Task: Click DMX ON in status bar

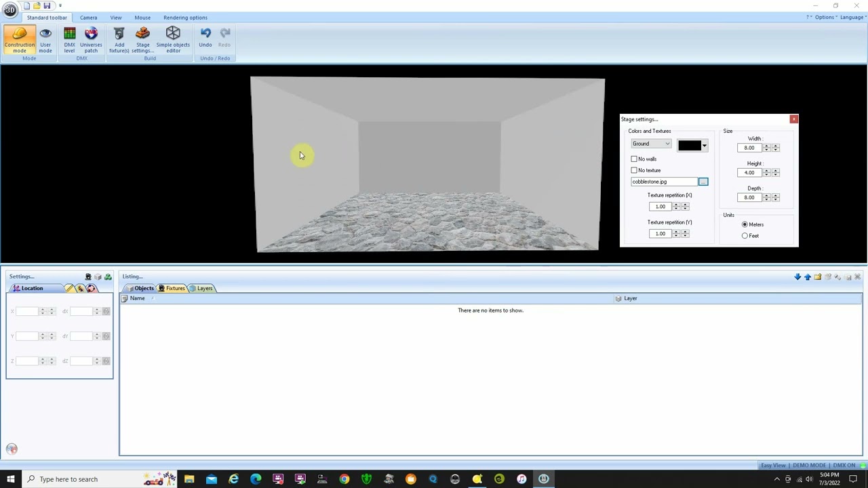Action: tap(844, 466)
